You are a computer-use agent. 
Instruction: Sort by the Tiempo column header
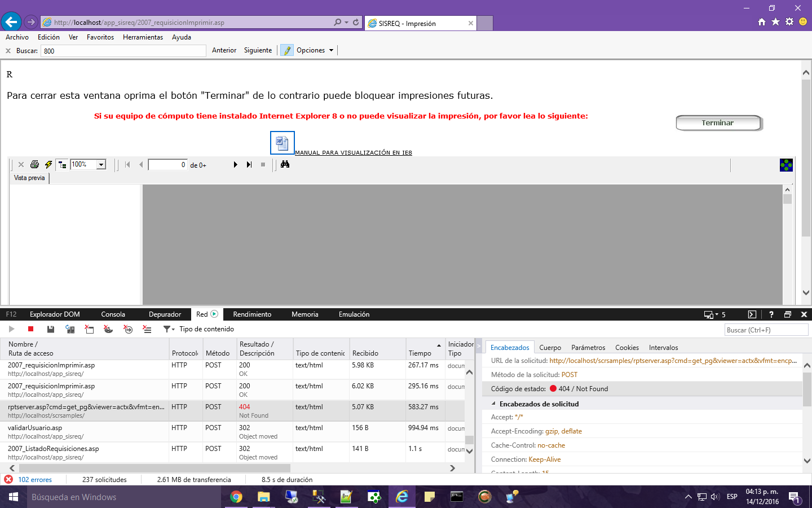[x=425, y=349]
